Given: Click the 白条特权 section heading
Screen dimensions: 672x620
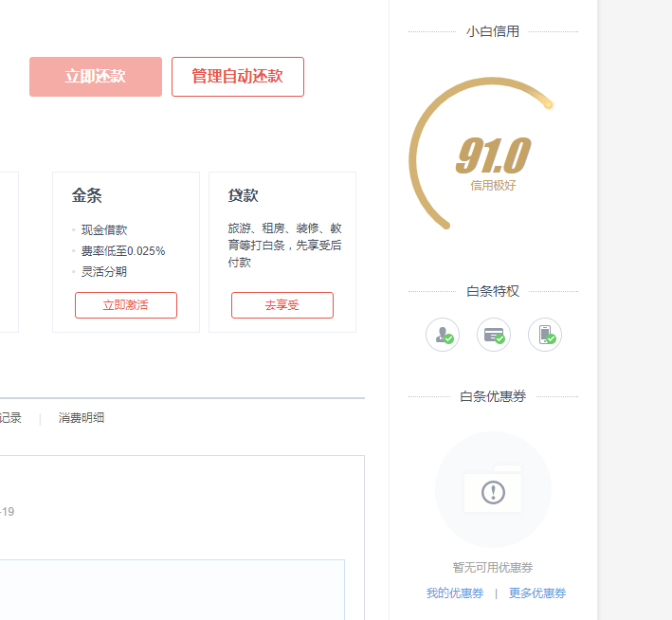Looking at the screenshot, I should [x=493, y=291].
